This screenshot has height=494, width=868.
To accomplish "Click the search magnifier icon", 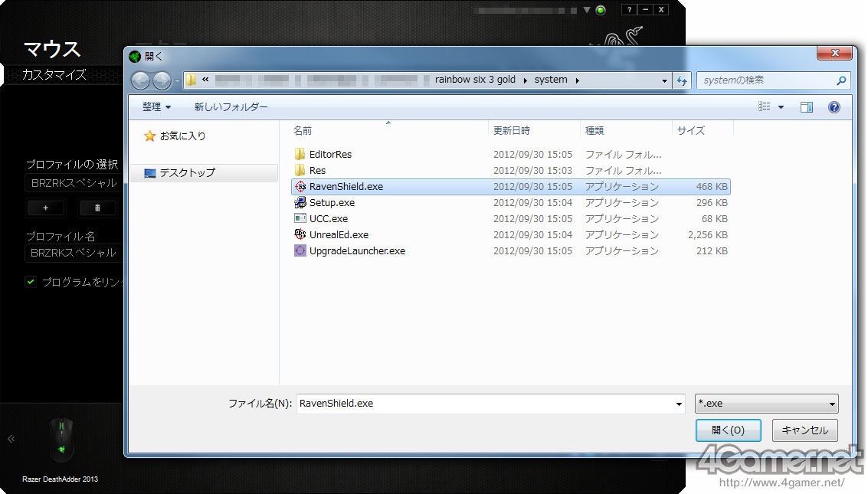I will [841, 80].
